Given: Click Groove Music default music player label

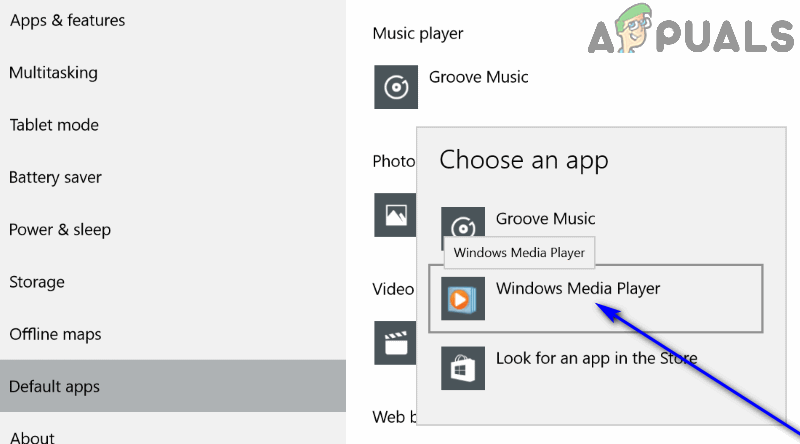Looking at the screenshot, I should coord(478,77).
